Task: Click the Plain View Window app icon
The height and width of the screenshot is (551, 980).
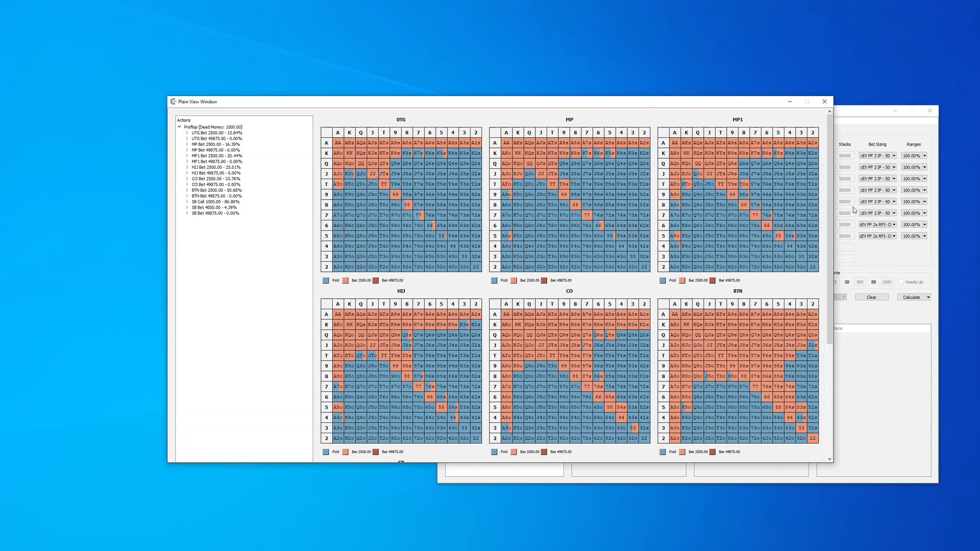Action: [174, 102]
